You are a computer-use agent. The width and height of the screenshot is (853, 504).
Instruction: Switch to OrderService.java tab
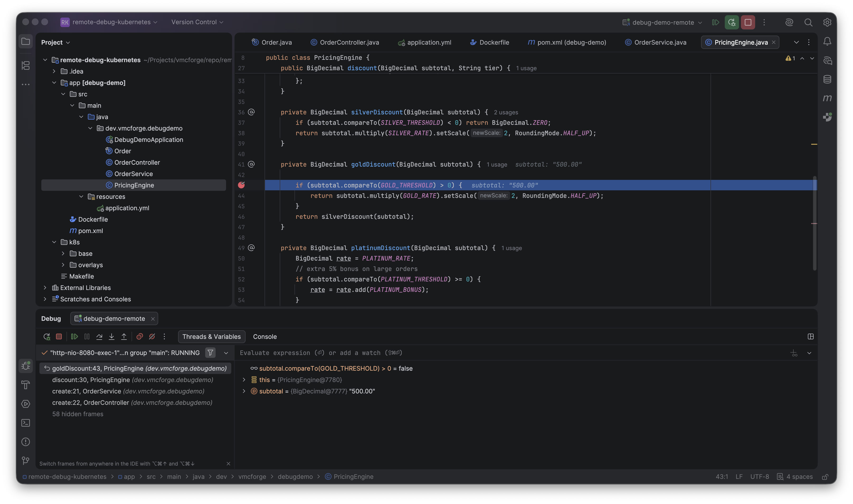click(656, 42)
